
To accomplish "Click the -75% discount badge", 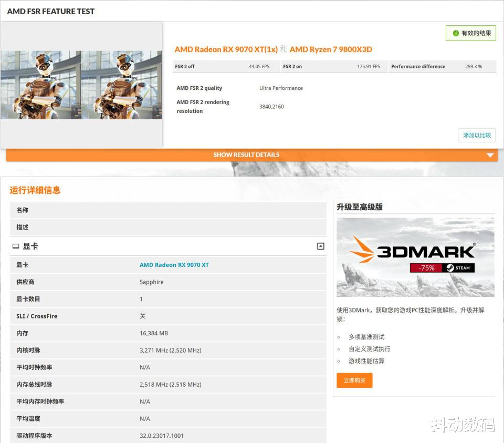I will [426, 268].
